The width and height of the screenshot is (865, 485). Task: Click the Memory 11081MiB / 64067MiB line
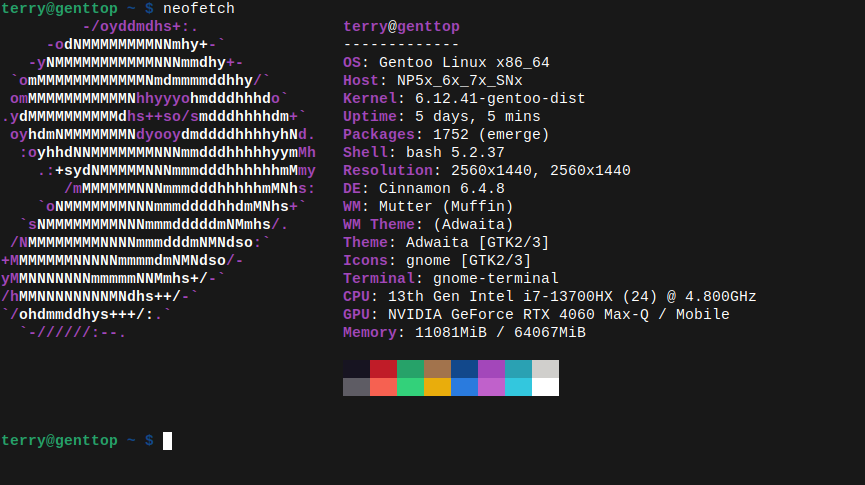coord(464,333)
